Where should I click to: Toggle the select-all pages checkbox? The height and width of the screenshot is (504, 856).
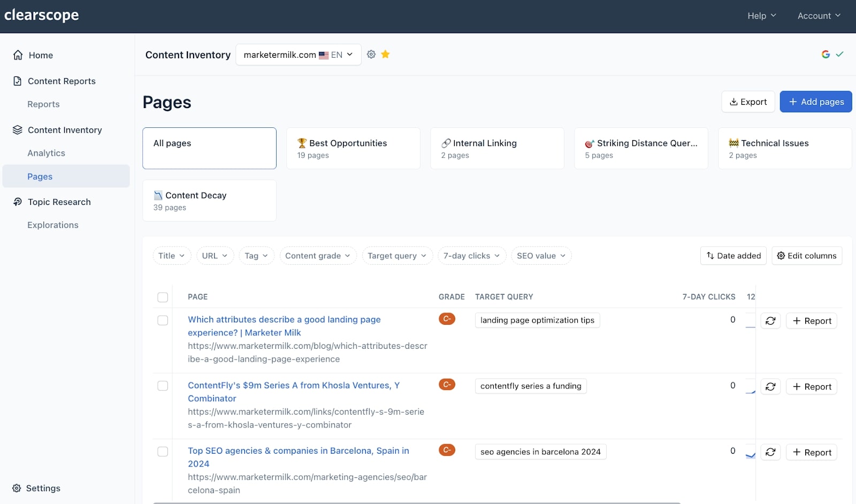[x=163, y=297]
